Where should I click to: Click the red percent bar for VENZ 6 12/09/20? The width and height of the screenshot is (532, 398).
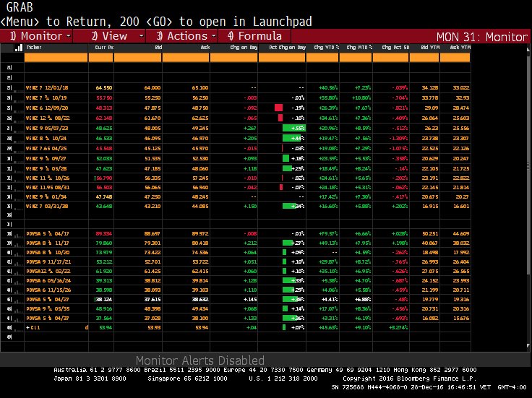click(278, 108)
